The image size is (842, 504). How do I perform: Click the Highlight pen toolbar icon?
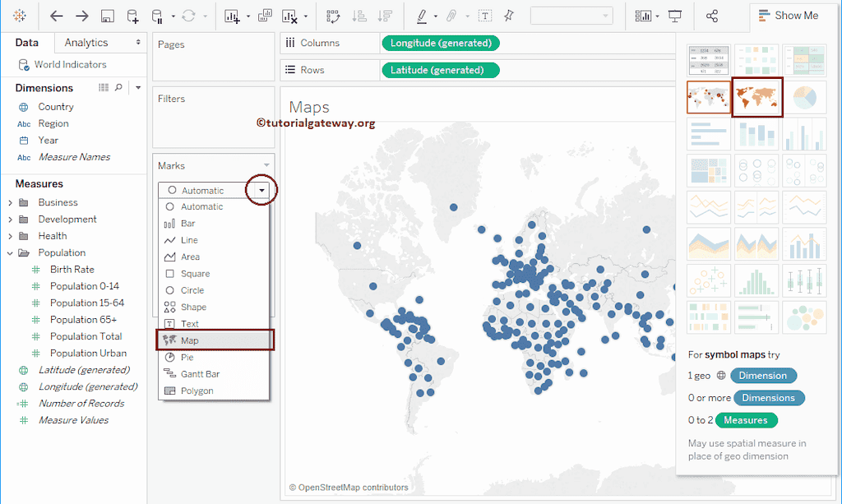click(x=422, y=16)
